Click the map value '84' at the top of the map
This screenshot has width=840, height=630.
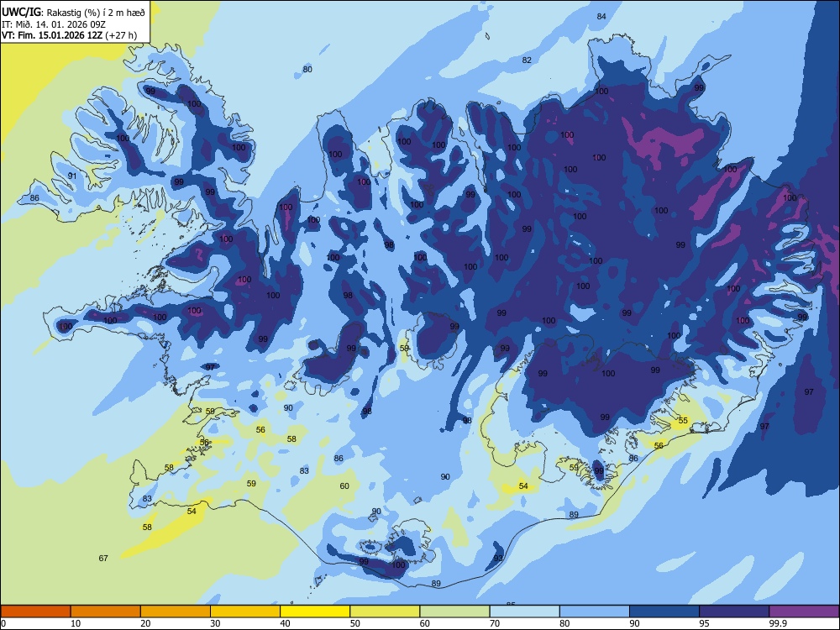(x=601, y=17)
